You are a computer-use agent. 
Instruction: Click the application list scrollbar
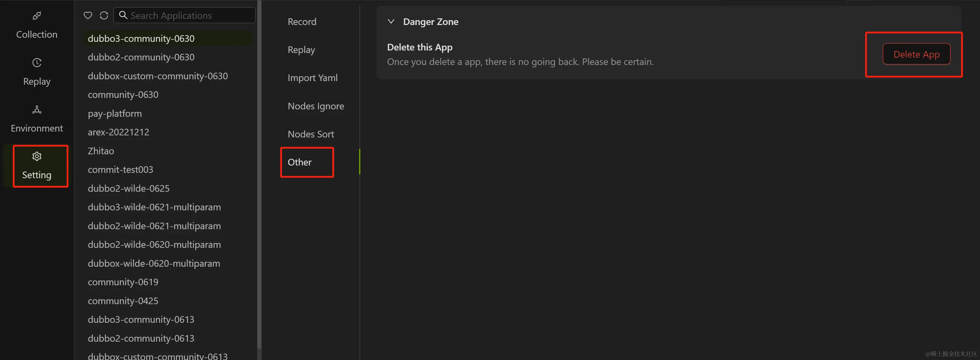pyautogui.click(x=259, y=175)
